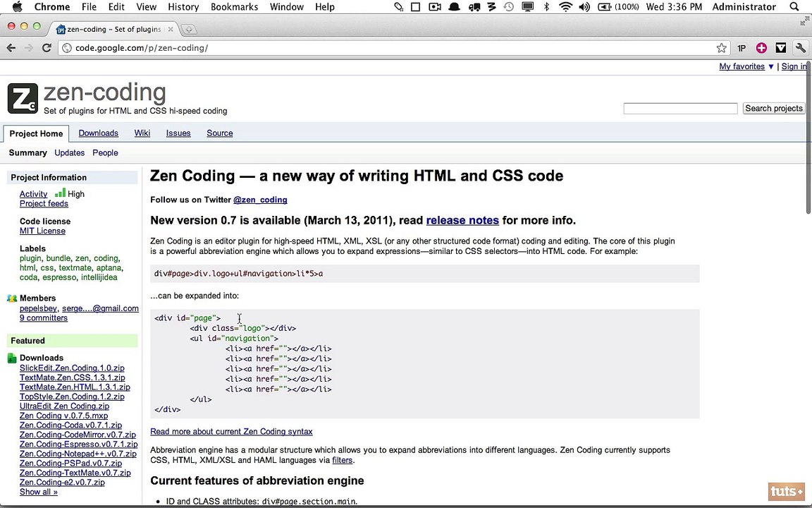The image size is (812, 508).
Task: Open Spotlight search magnifier
Action: click(794, 7)
